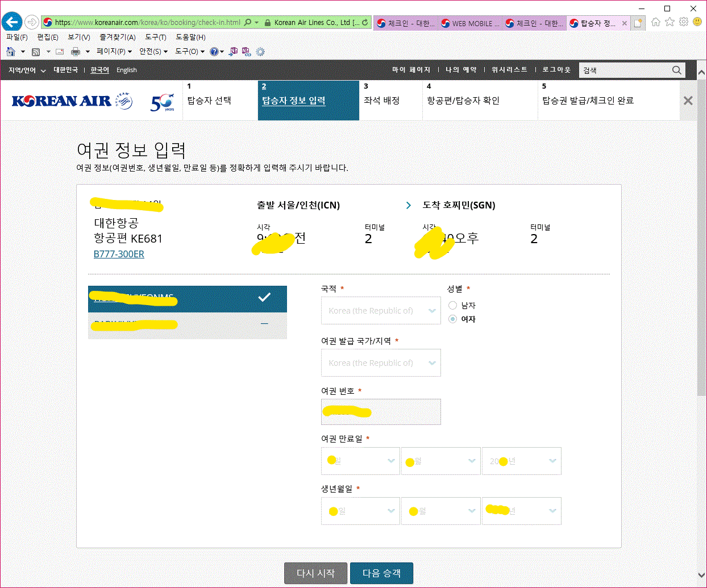This screenshot has width=707, height=588.
Task: Click the browser forward arrow
Action: tap(32, 22)
